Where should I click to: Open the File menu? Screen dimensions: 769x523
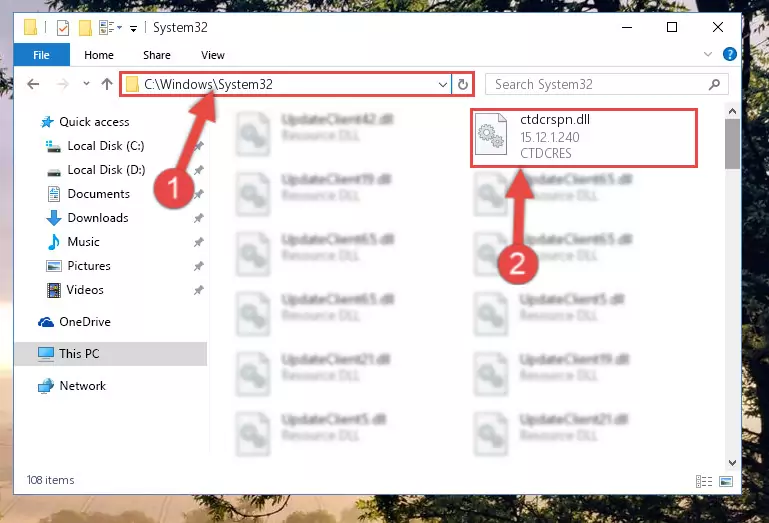(x=42, y=55)
